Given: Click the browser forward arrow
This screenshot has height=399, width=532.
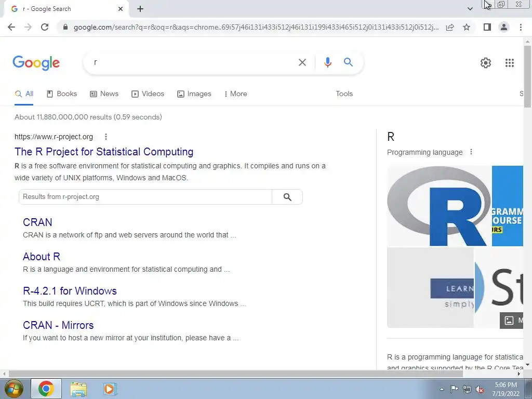Looking at the screenshot, I should tap(28, 27).
